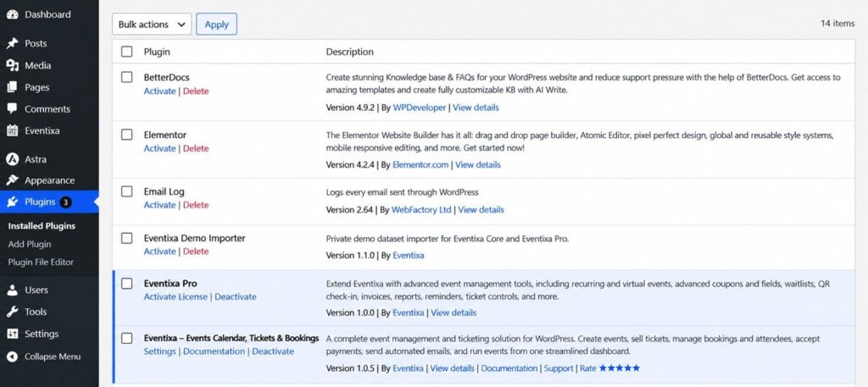Click the Description column header

(350, 52)
